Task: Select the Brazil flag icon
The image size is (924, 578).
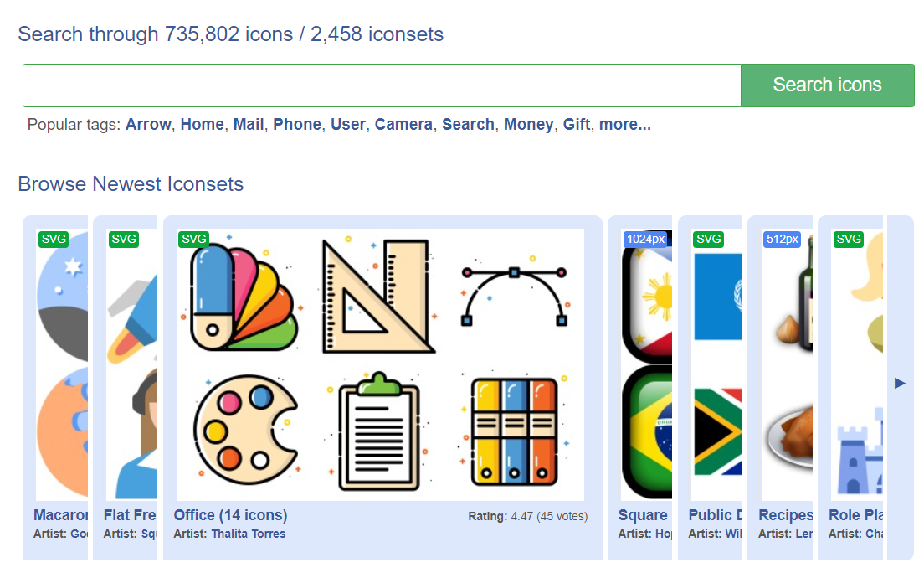Action: [x=648, y=430]
